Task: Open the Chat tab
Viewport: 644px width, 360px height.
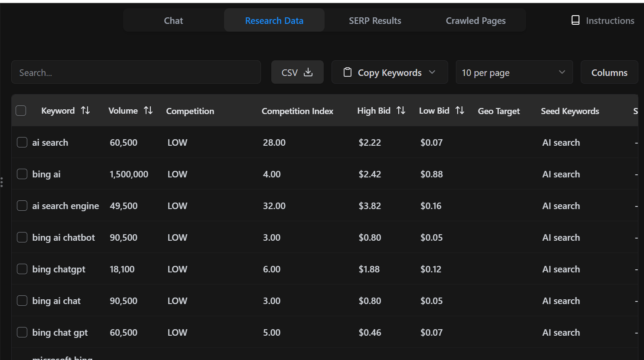Action: pyautogui.click(x=173, y=20)
